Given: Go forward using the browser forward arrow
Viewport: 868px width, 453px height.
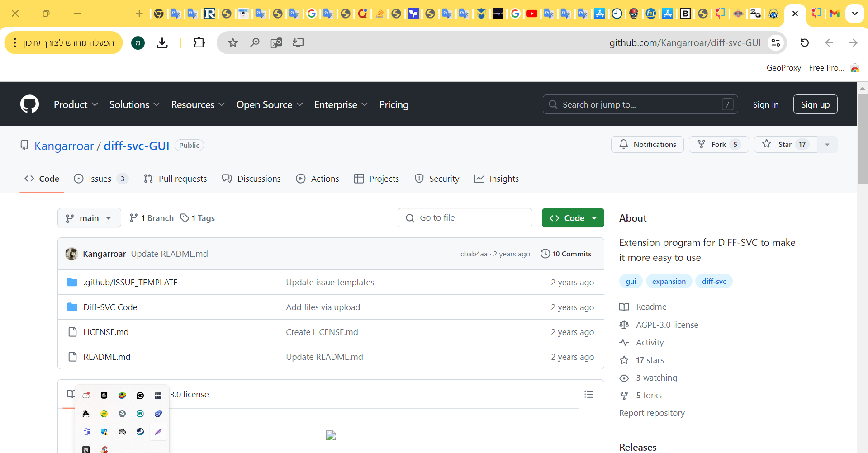Looking at the screenshot, I should point(853,42).
